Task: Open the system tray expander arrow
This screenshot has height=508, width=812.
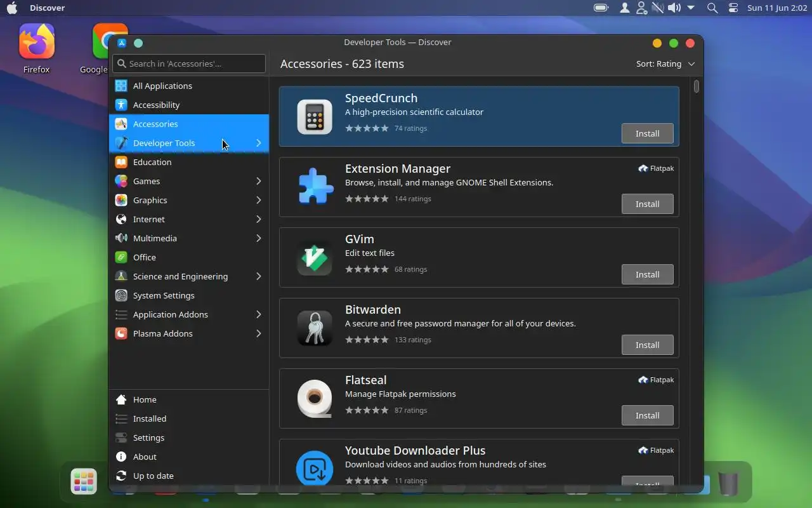Action: coord(691,8)
